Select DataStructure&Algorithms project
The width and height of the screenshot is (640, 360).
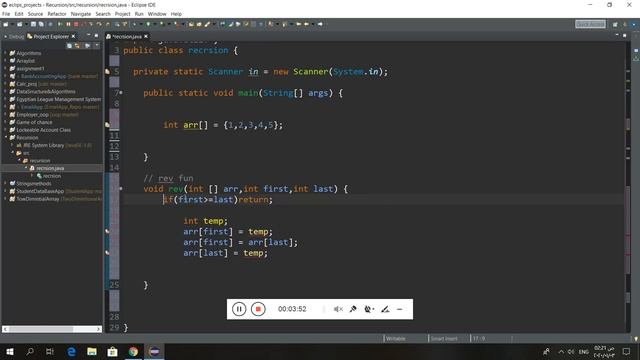46,91
